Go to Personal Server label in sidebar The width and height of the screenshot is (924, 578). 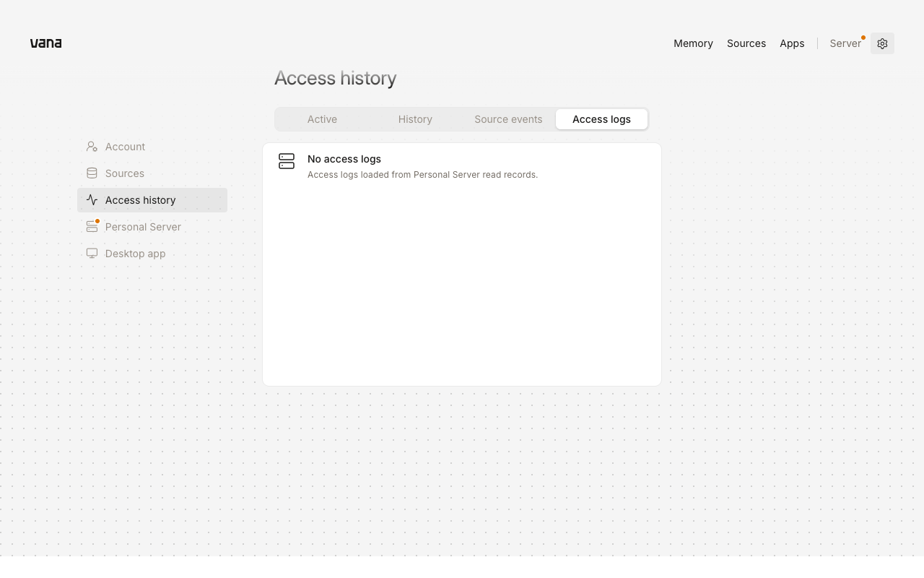tap(143, 227)
